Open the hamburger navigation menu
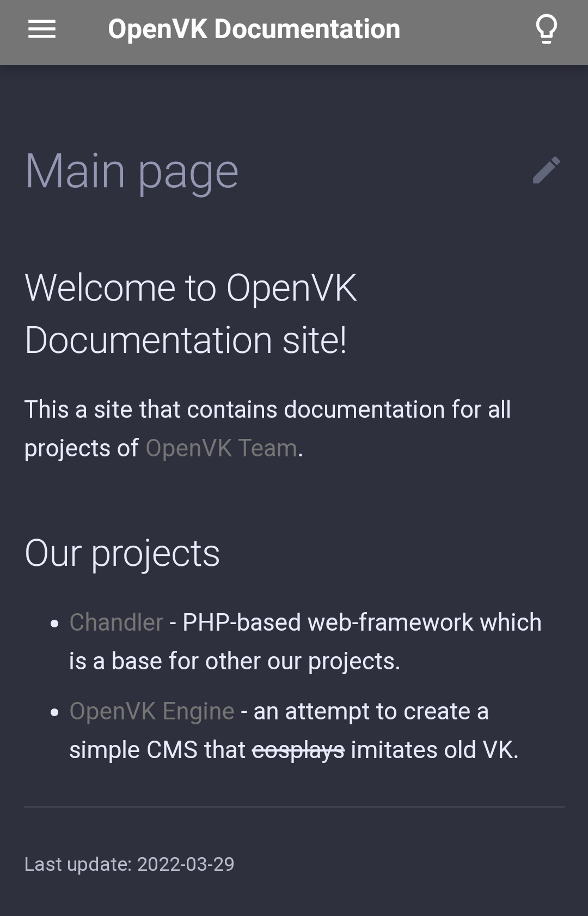 pos(42,29)
